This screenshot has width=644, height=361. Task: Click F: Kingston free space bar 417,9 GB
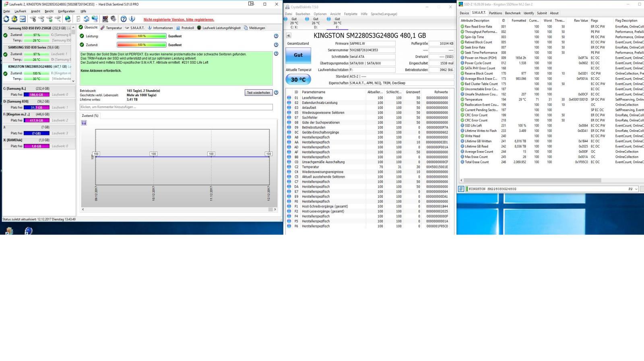coord(36,120)
